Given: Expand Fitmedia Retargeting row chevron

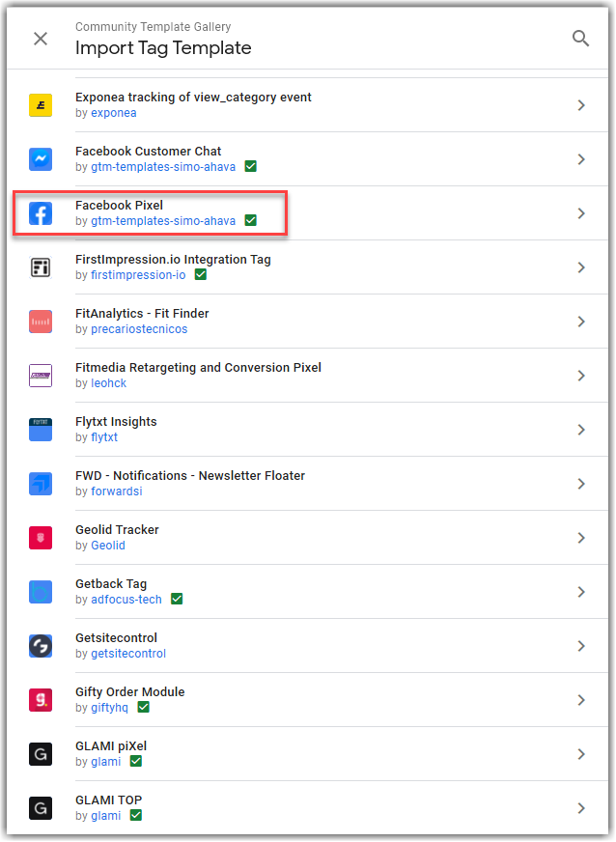Looking at the screenshot, I should [581, 376].
